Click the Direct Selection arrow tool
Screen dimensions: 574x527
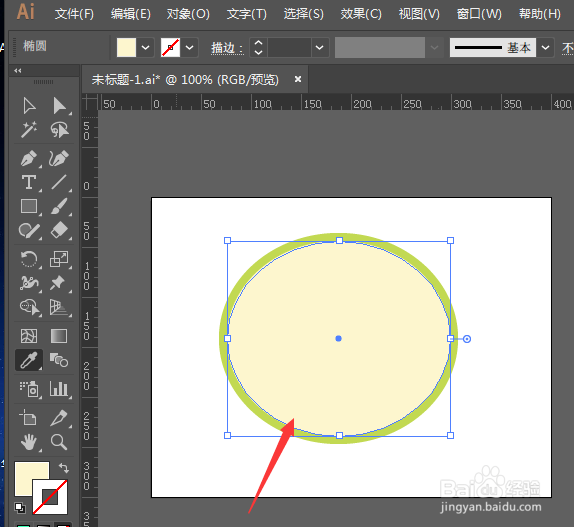coord(59,106)
